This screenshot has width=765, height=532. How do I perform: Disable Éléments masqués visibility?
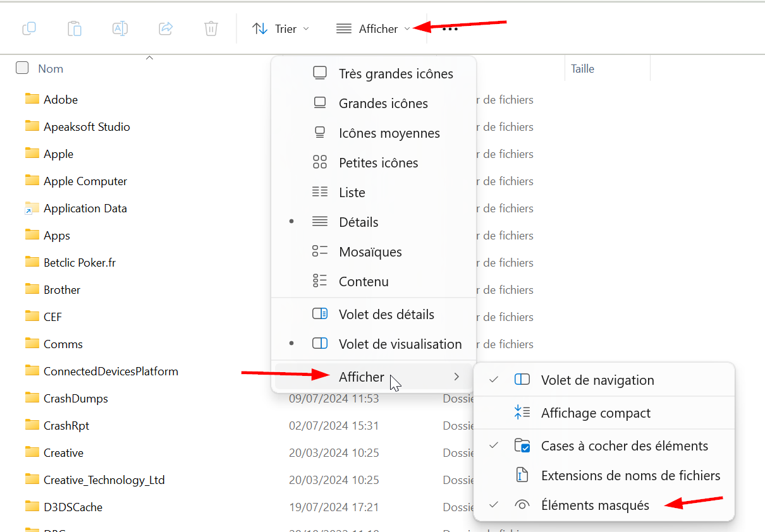tap(595, 505)
